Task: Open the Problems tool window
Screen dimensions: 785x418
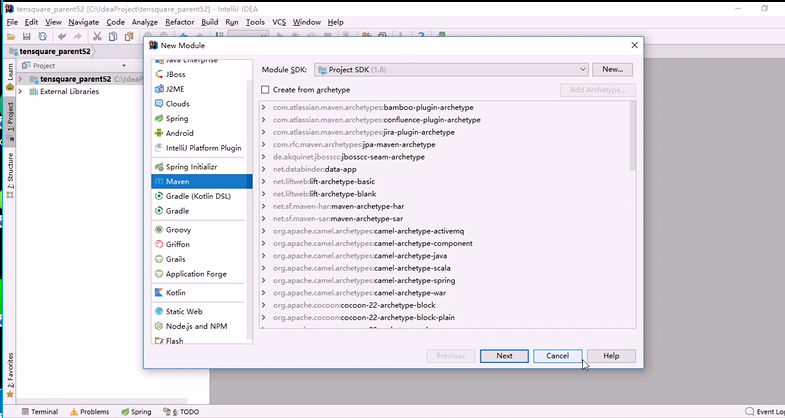Action: [x=89, y=411]
